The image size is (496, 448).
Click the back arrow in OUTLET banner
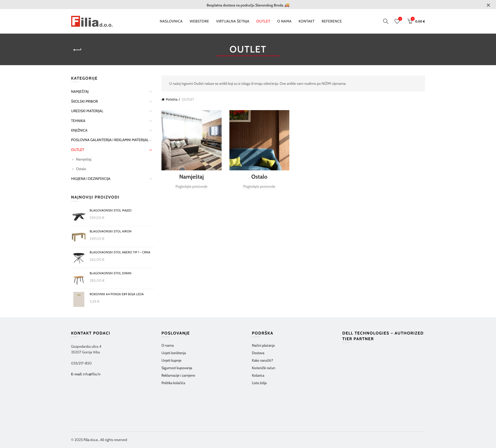pyautogui.click(x=77, y=50)
